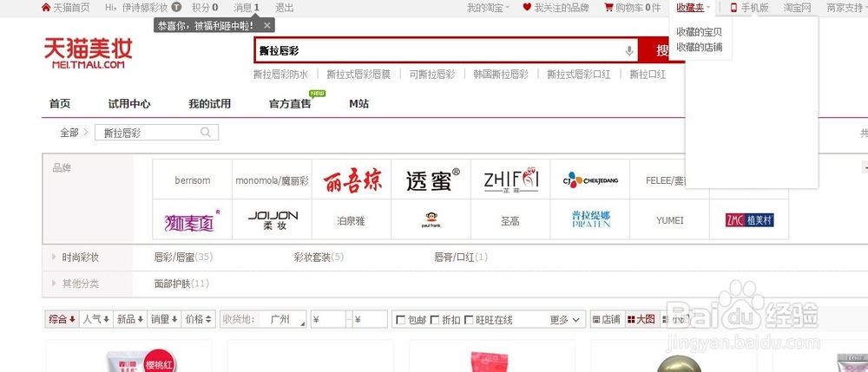Click the 全部 breadcrumb link
The width and height of the screenshot is (868, 372).
(69, 133)
